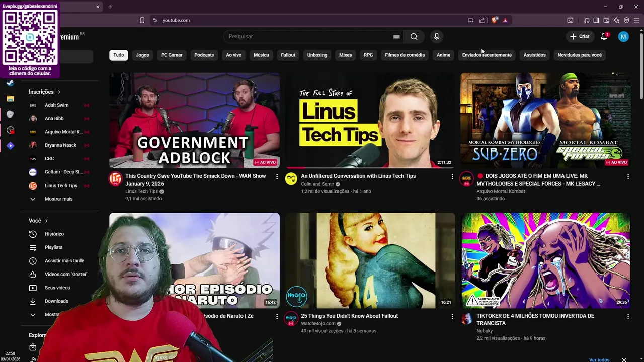Click the Histórico clock icon in sidebar
This screenshot has height=362, width=644.
(33, 234)
